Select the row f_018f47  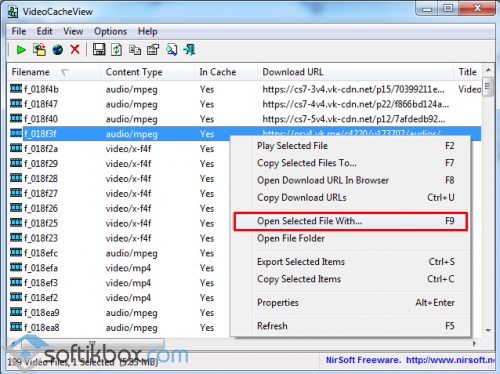click(x=244, y=104)
